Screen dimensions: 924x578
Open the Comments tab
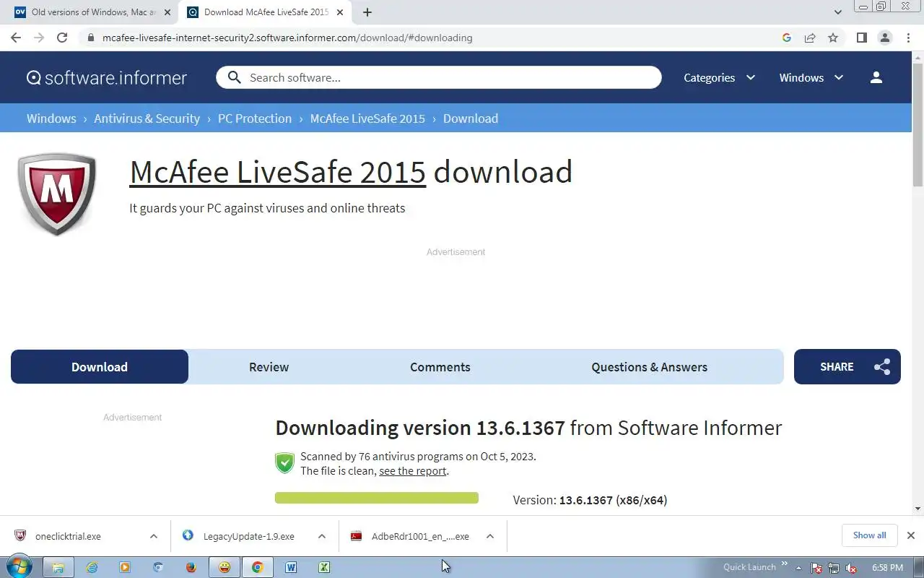[440, 367]
